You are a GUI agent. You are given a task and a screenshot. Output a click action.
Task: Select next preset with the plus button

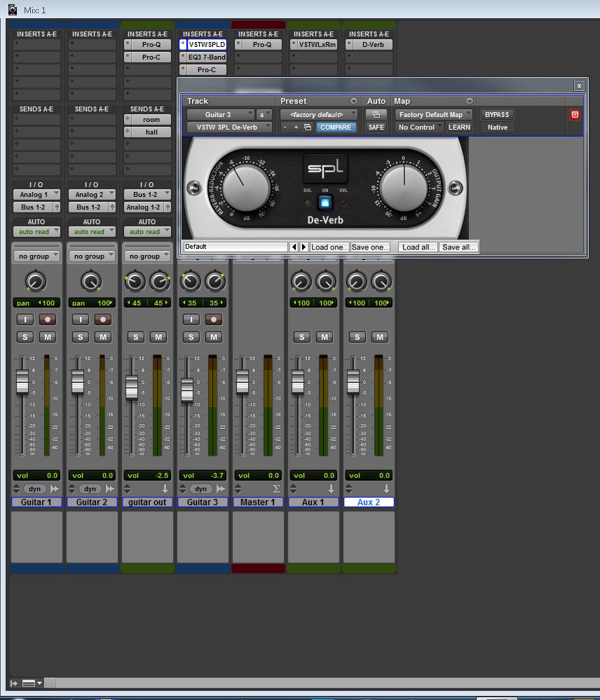(x=296, y=128)
